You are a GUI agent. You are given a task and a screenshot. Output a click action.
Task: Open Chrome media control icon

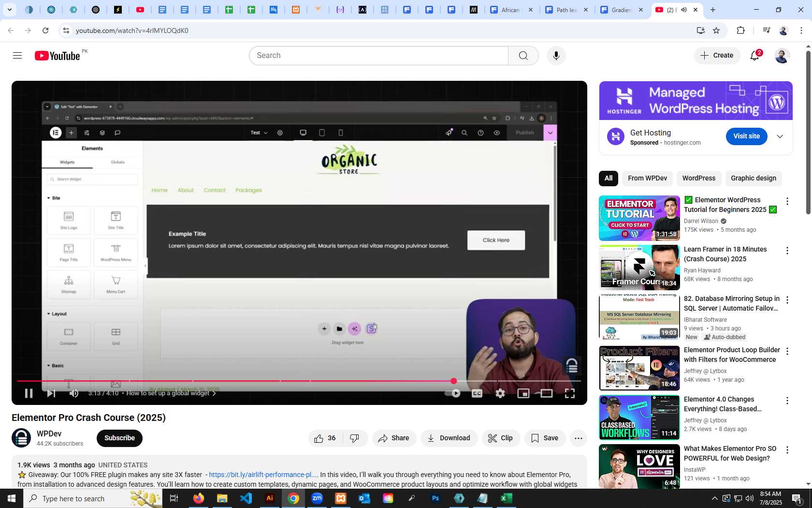click(x=767, y=30)
